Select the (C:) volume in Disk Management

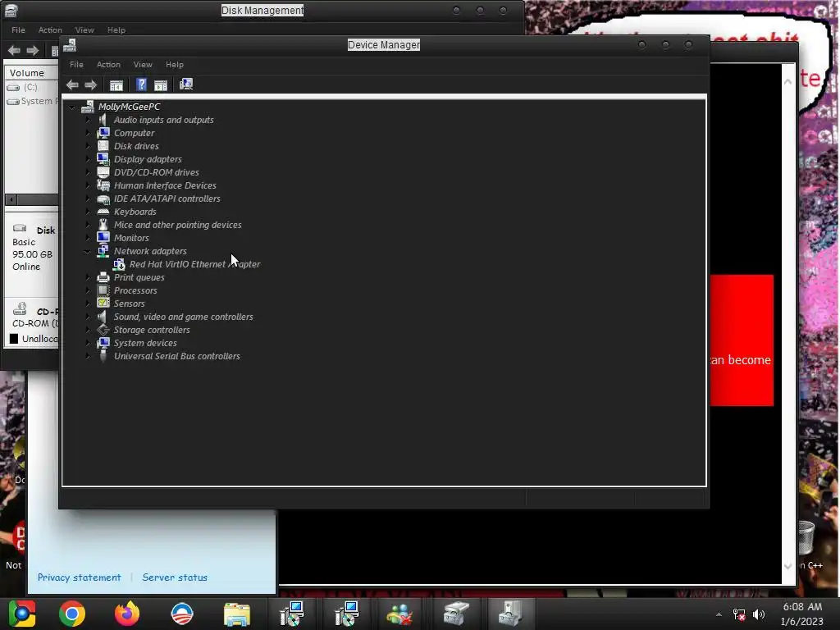(30, 87)
